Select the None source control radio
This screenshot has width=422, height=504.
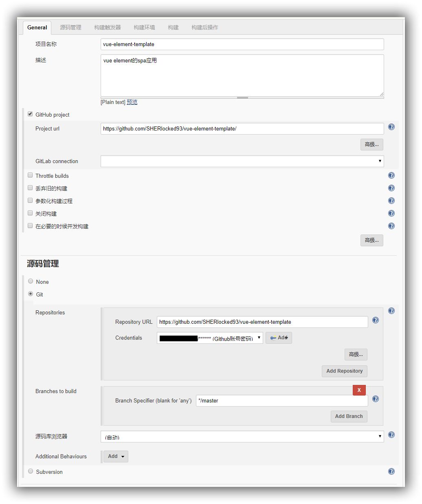click(31, 281)
